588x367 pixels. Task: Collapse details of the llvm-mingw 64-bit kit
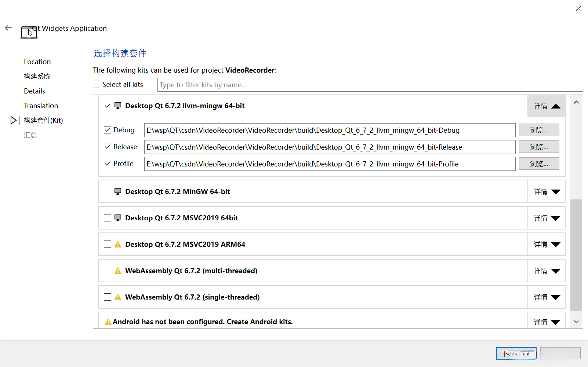click(x=547, y=106)
